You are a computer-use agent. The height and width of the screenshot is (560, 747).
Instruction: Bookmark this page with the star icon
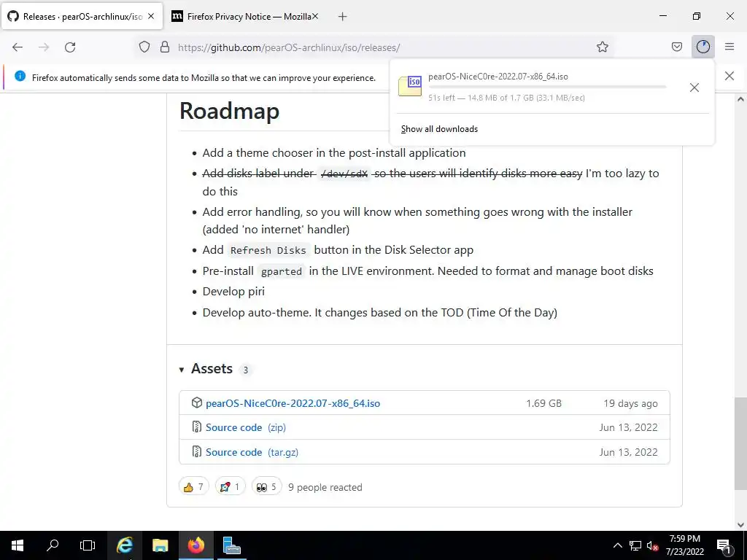(602, 47)
